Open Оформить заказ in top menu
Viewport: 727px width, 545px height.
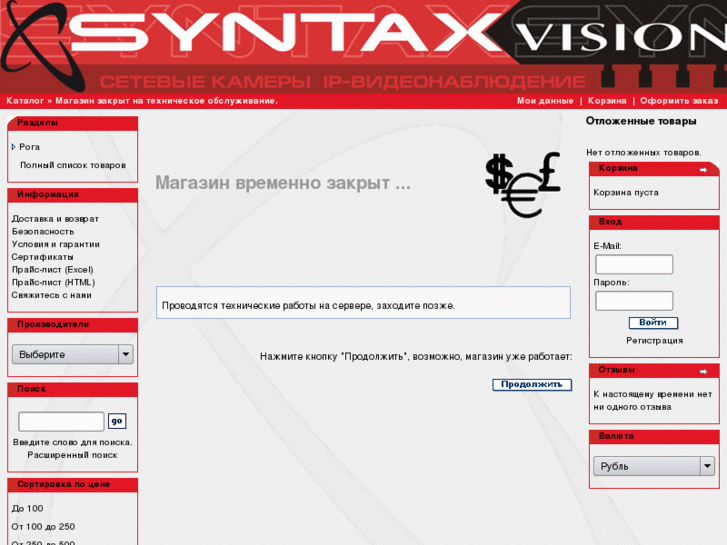point(679,101)
